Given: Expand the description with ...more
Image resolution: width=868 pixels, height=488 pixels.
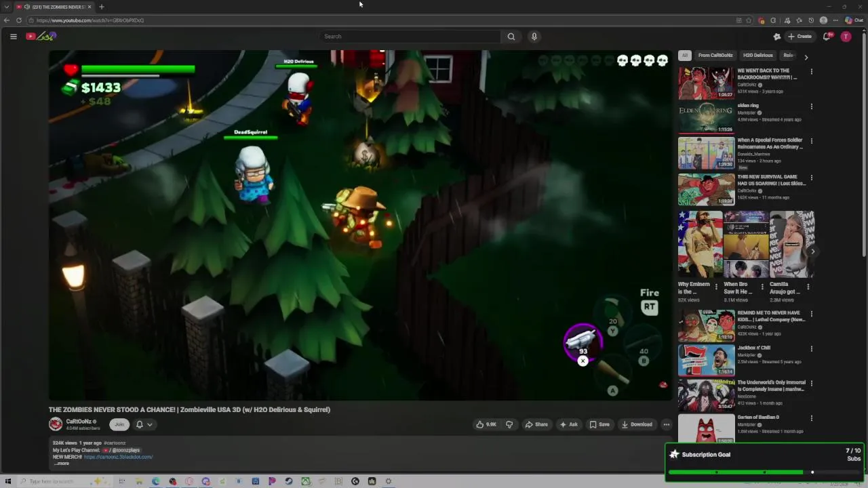Looking at the screenshot, I should click(61, 464).
